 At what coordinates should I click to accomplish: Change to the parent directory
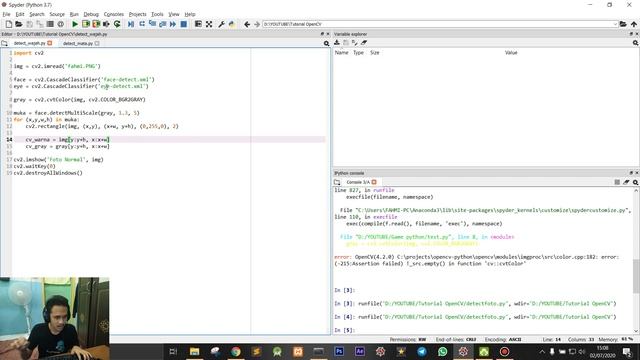(x=633, y=24)
